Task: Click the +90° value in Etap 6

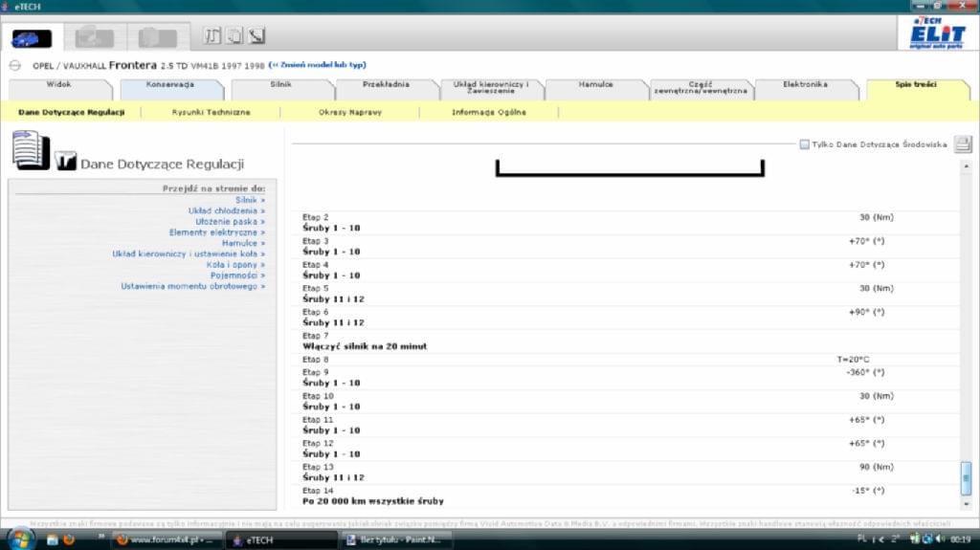Action: pyautogui.click(x=866, y=313)
